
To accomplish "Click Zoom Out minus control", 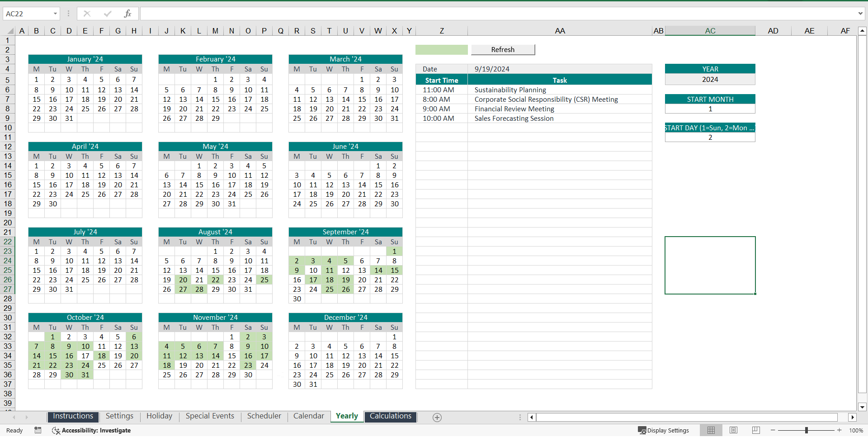I will click(773, 431).
